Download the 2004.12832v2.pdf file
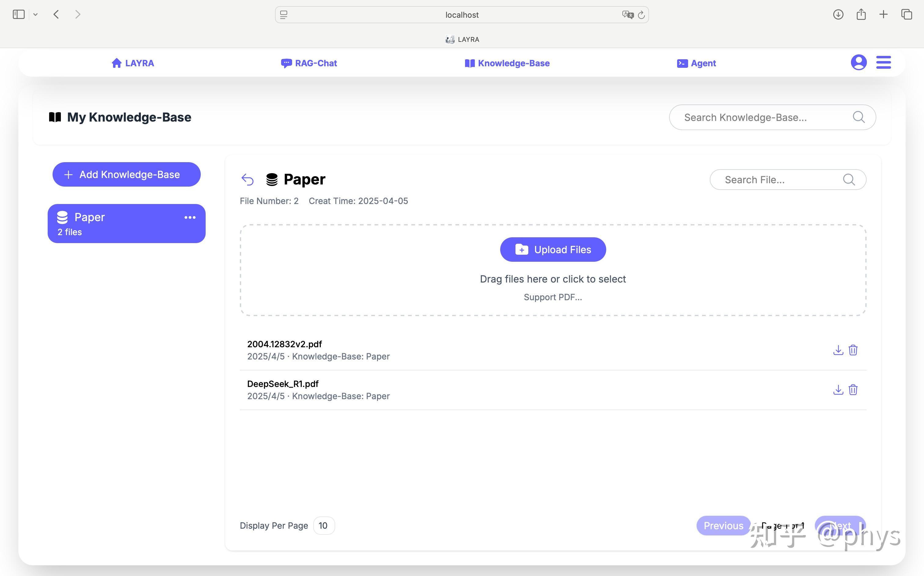The width and height of the screenshot is (924, 576). point(838,350)
